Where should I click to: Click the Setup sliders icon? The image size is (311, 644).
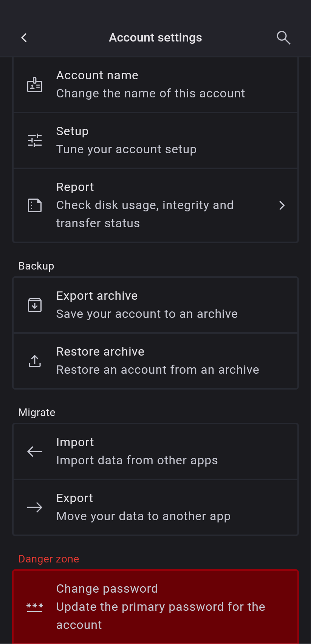(35, 140)
